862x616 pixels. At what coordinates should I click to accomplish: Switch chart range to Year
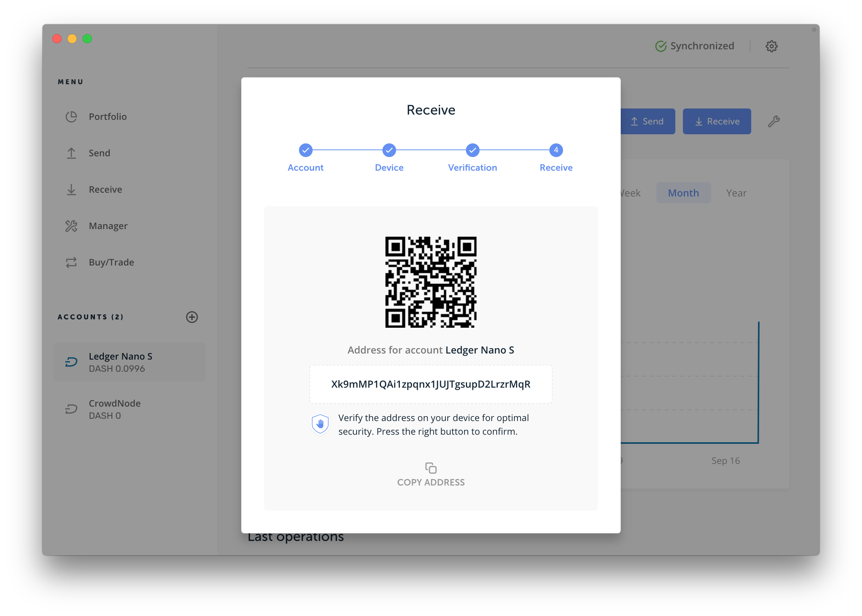(x=736, y=193)
